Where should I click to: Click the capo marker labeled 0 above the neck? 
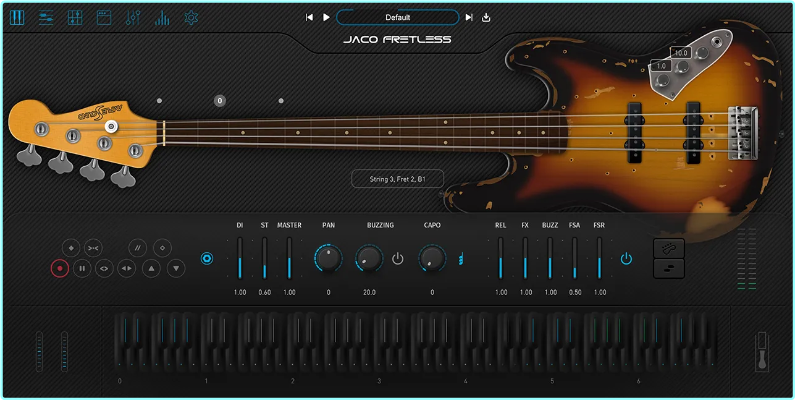point(220,100)
